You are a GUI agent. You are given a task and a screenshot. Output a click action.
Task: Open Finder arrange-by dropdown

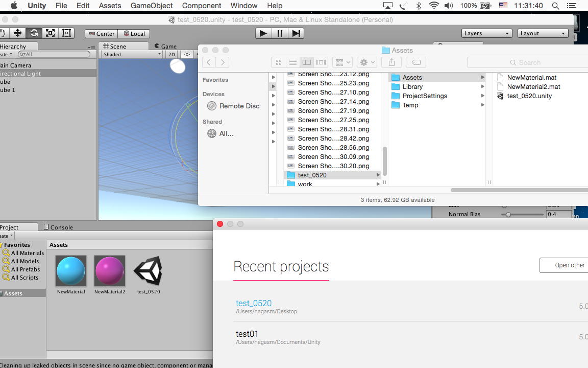(x=342, y=62)
